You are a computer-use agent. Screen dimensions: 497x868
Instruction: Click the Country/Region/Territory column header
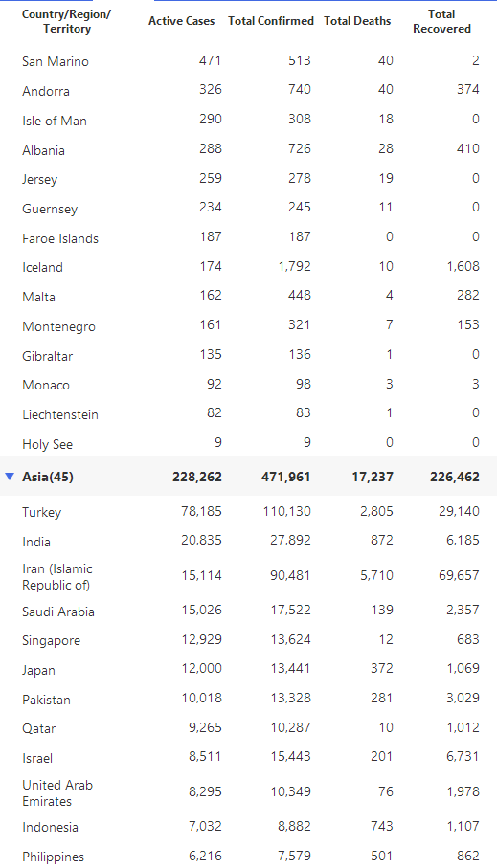[66, 22]
